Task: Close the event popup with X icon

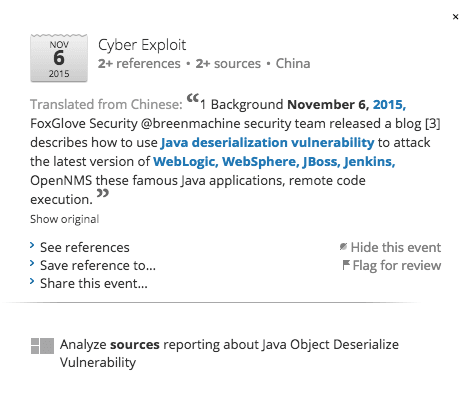Action: [x=455, y=17]
